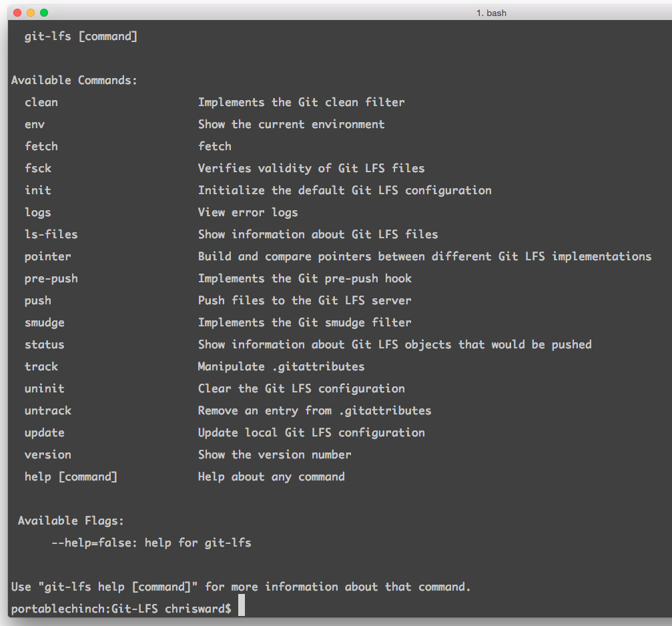Click the terminal cursor block at the prompt

[x=242, y=608]
